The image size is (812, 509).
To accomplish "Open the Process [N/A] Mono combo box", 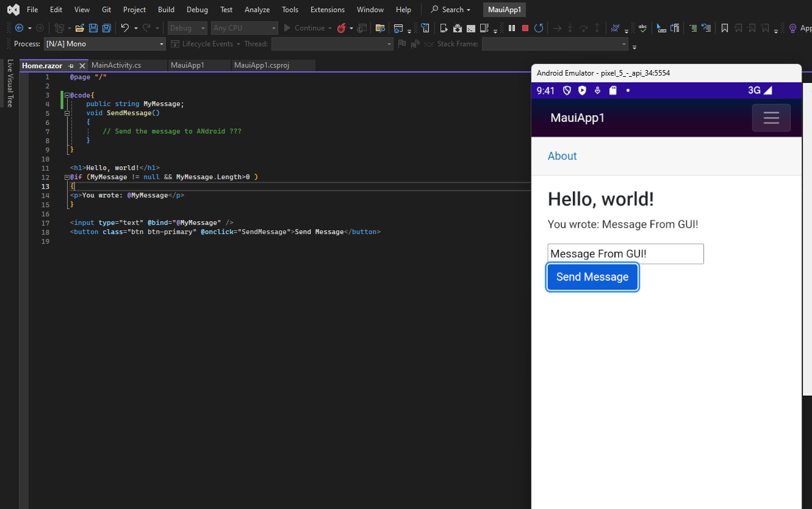I will 105,44.
